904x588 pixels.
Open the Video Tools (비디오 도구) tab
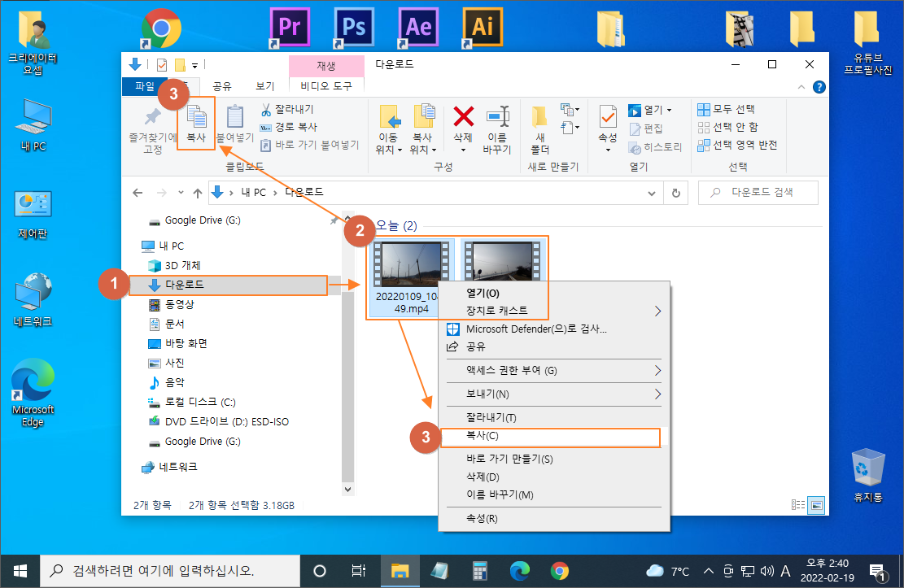326,86
